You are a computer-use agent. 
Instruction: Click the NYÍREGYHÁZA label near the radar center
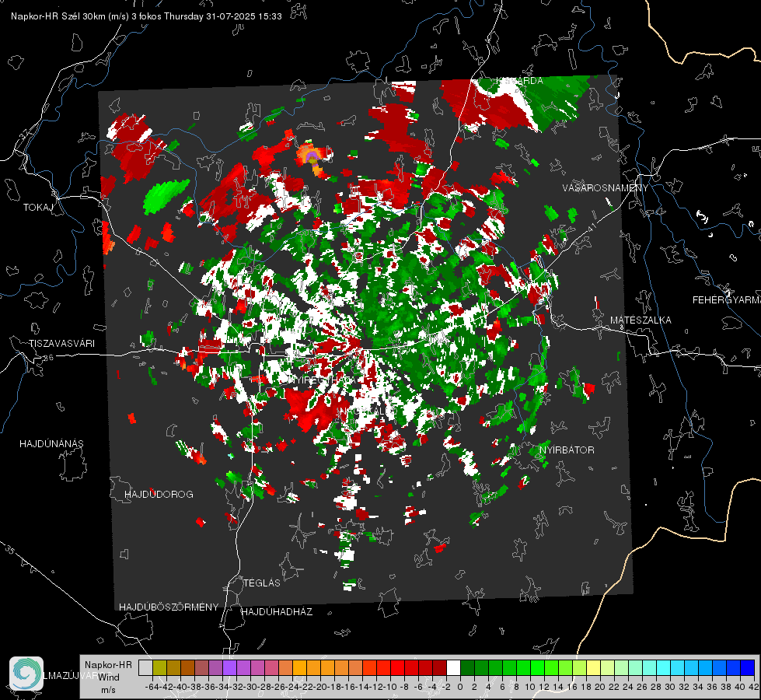pyautogui.click(x=323, y=380)
